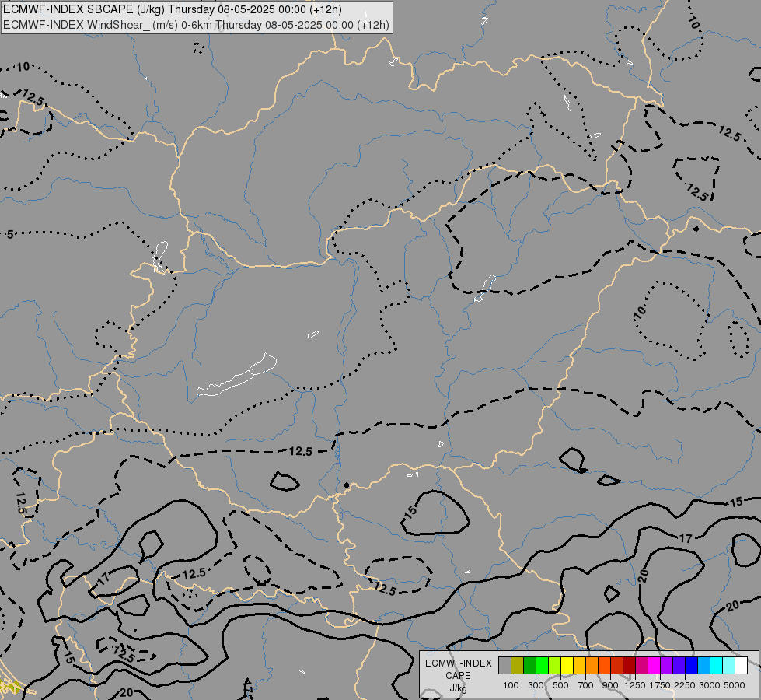Click the white swatch at the legend end
Screen dimensions: 761x700
click(x=741, y=665)
